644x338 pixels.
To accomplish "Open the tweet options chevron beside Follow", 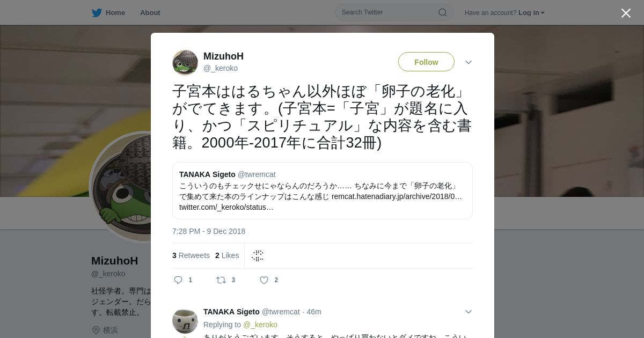I will pos(469,62).
